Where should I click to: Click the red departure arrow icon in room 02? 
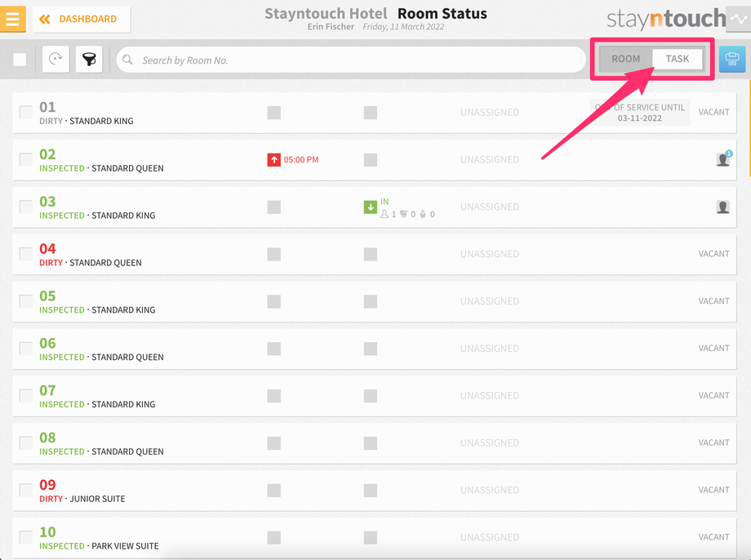coord(274,159)
